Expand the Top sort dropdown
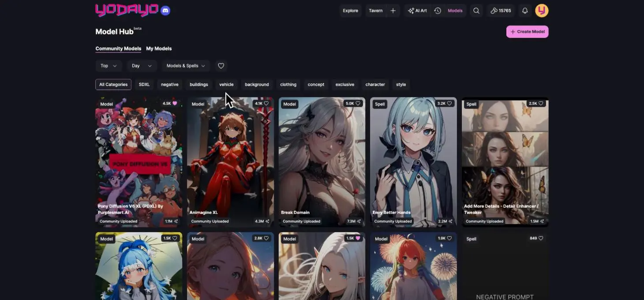Image resolution: width=644 pixels, height=300 pixels. coord(109,66)
